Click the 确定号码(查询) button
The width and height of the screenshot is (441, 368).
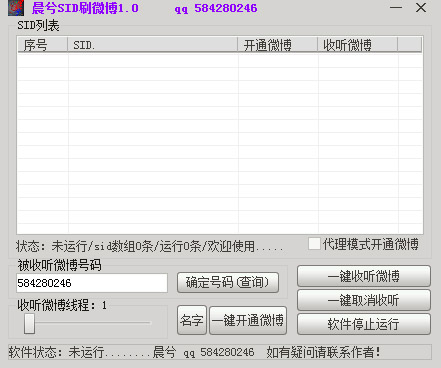tap(228, 283)
